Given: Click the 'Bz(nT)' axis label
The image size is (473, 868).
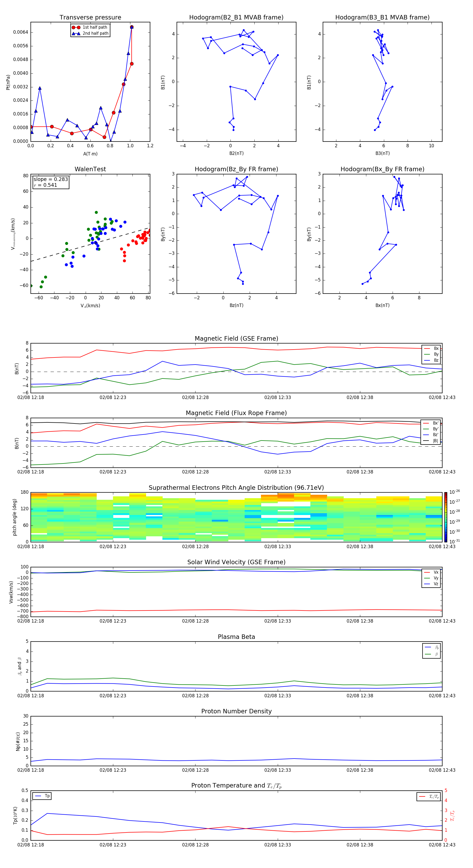Looking at the screenshot, I should [236, 305].
